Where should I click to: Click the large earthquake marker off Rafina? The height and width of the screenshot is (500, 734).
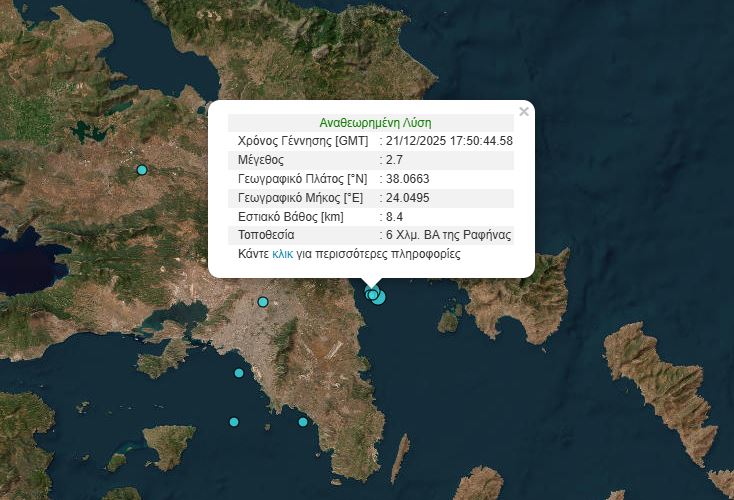378,297
